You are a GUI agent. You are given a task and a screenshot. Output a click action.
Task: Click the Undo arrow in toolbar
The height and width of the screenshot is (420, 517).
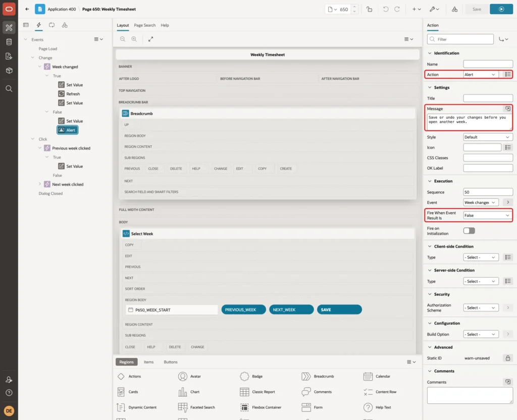385,9
